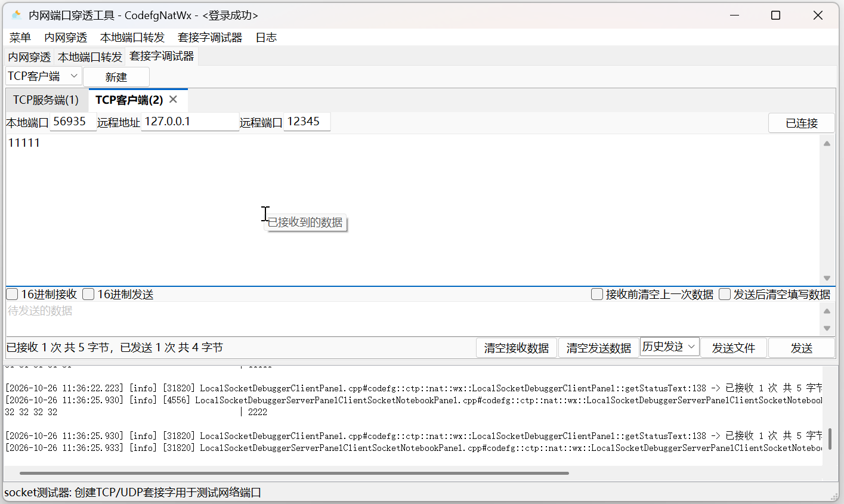Image resolution: width=844 pixels, height=504 pixels.
Task: Maximize the window
Action: tap(775, 16)
